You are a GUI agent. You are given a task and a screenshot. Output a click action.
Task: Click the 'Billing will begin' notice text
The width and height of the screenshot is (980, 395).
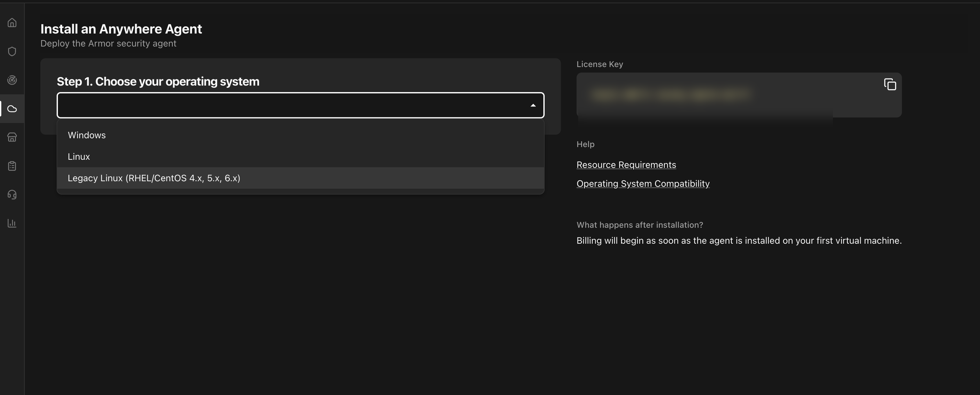pyautogui.click(x=739, y=240)
